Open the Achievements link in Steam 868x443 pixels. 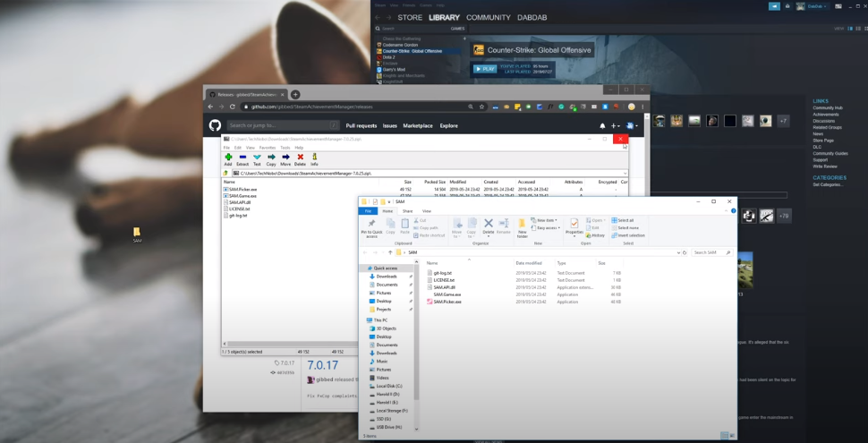[825, 115]
